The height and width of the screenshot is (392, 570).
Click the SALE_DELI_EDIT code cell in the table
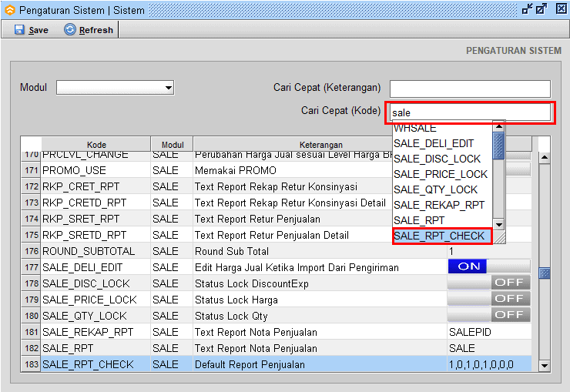tap(96, 267)
